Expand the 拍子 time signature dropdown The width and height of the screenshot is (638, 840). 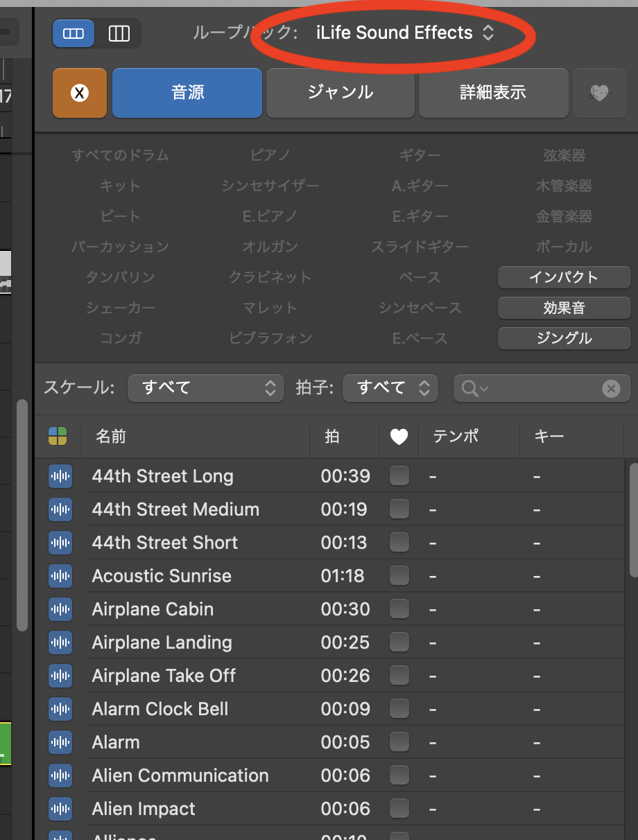point(390,388)
